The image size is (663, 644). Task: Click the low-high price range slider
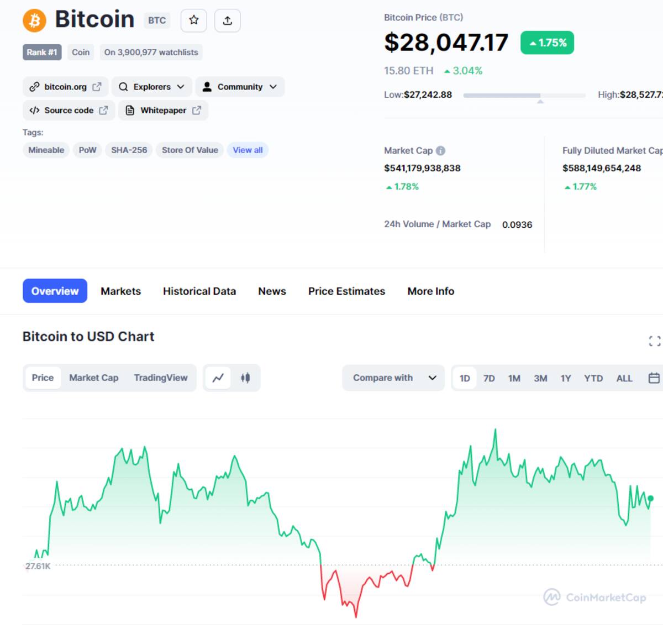524,96
